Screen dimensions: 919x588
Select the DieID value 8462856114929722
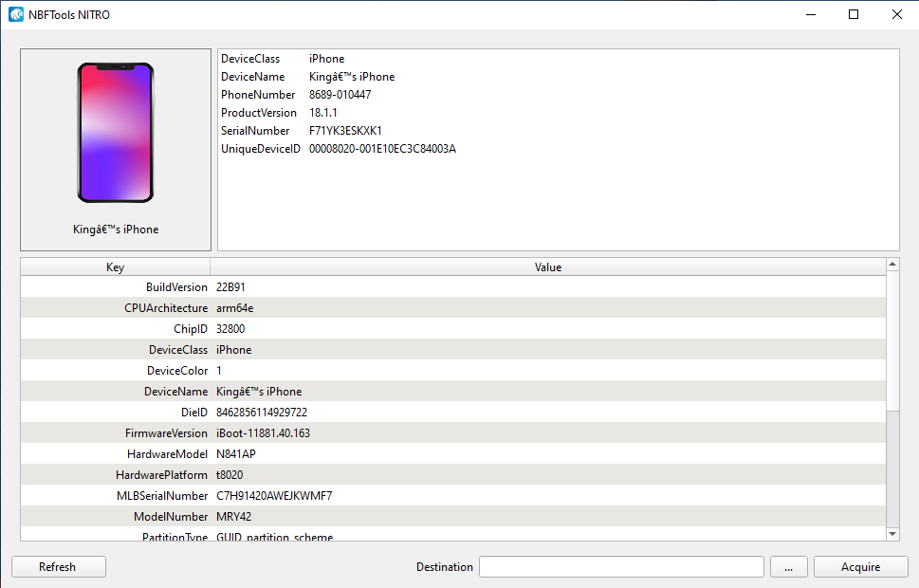tap(262, 413)
